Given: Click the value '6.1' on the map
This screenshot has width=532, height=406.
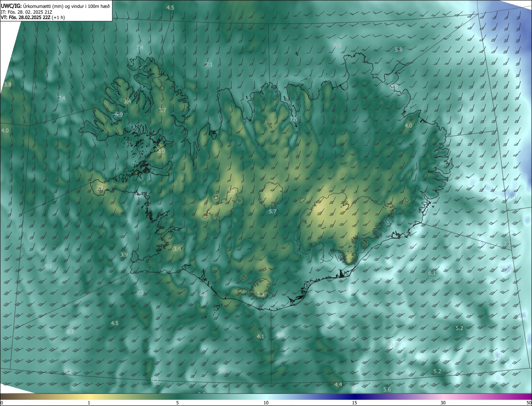Looking at the screenshot, I should 432,273.
